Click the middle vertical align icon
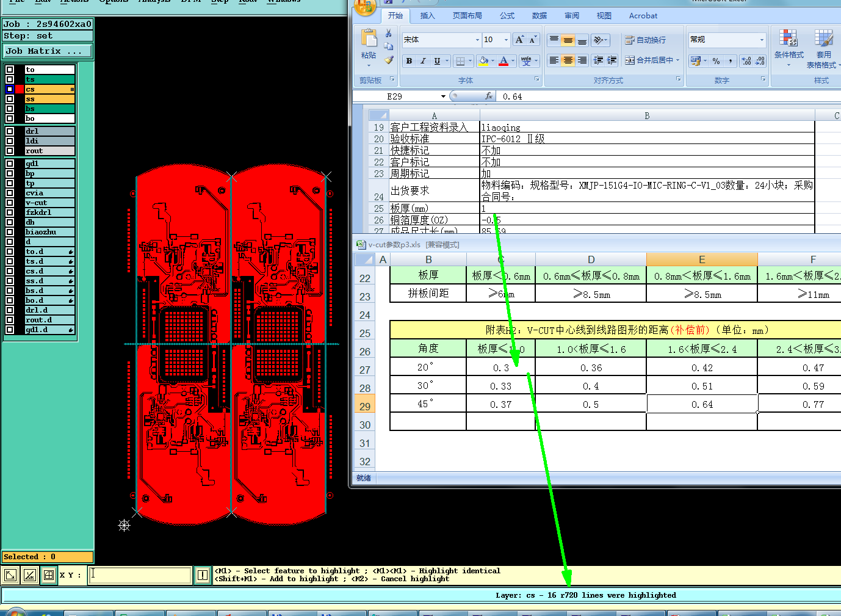The height and width of the screenshot is (616, 841). pyautogui.click(x=568, y=40)
